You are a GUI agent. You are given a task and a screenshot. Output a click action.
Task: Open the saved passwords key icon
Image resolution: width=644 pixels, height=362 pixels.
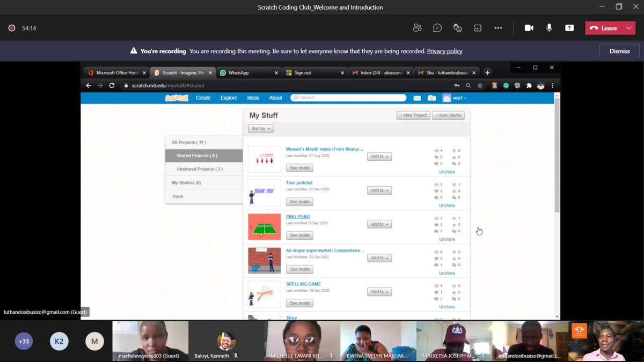(457, 85)
